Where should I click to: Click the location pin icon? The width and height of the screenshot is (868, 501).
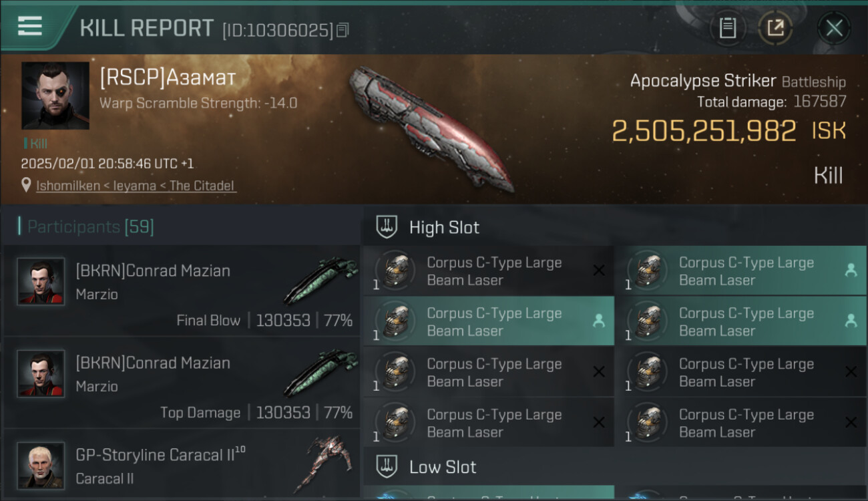(26, 185)
